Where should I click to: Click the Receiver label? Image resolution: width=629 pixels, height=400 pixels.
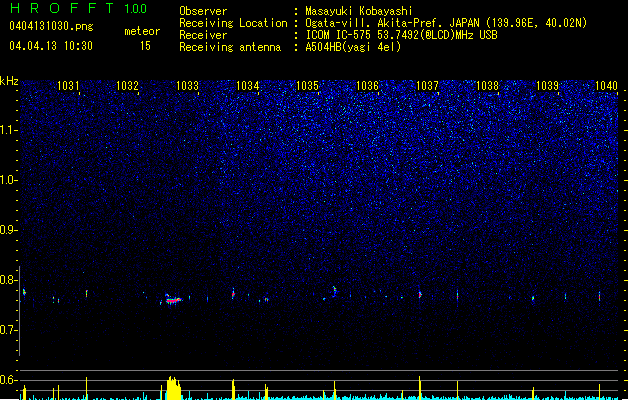tap(203, 35)
